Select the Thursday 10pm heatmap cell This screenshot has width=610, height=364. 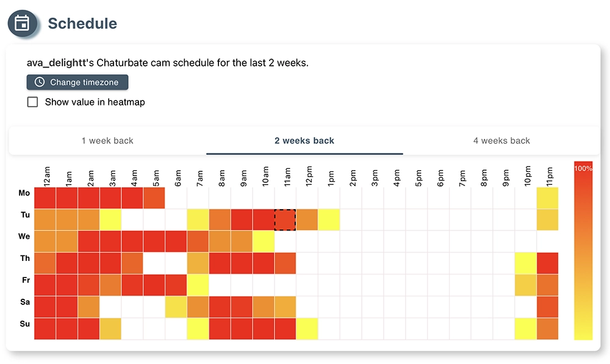coord(525,263)
